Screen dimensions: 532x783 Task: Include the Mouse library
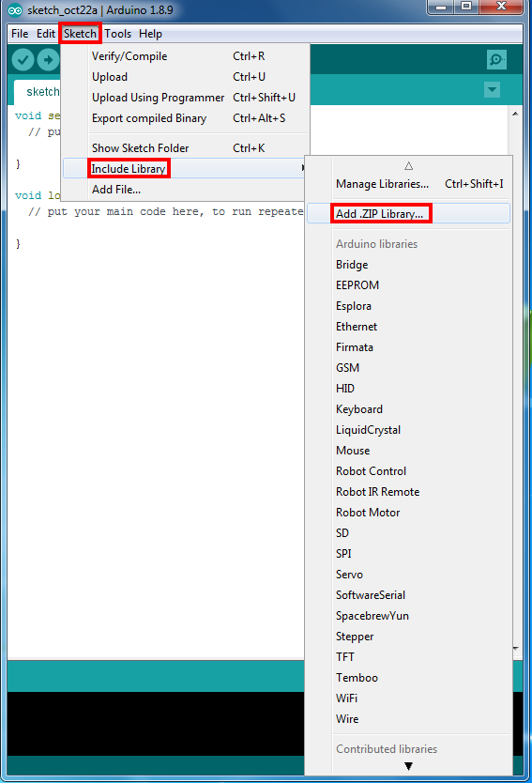[408, 451]
